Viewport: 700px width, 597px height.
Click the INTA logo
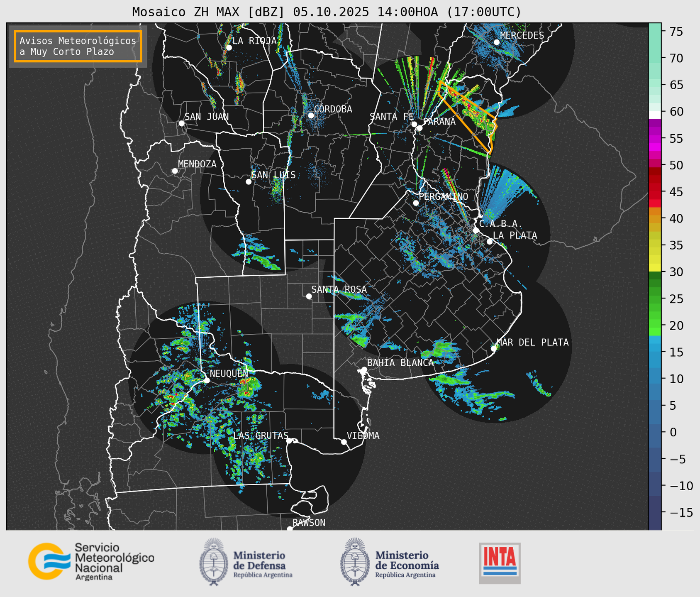(500, 563)
